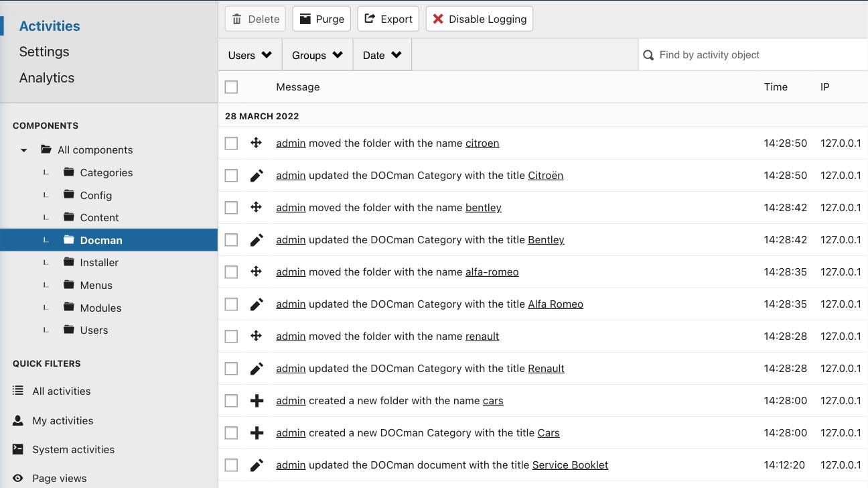Tick the select-all checkbox in the header

tap(231, 87)
